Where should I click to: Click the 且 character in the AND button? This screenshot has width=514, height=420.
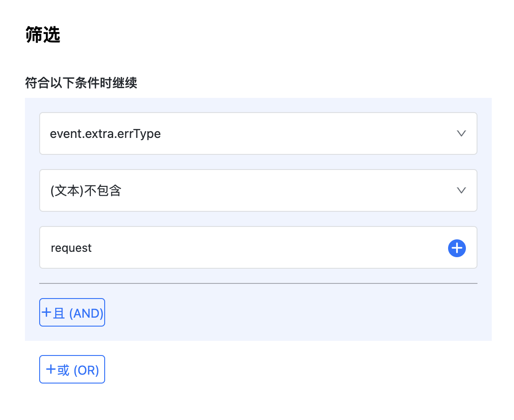coord(59,313)
